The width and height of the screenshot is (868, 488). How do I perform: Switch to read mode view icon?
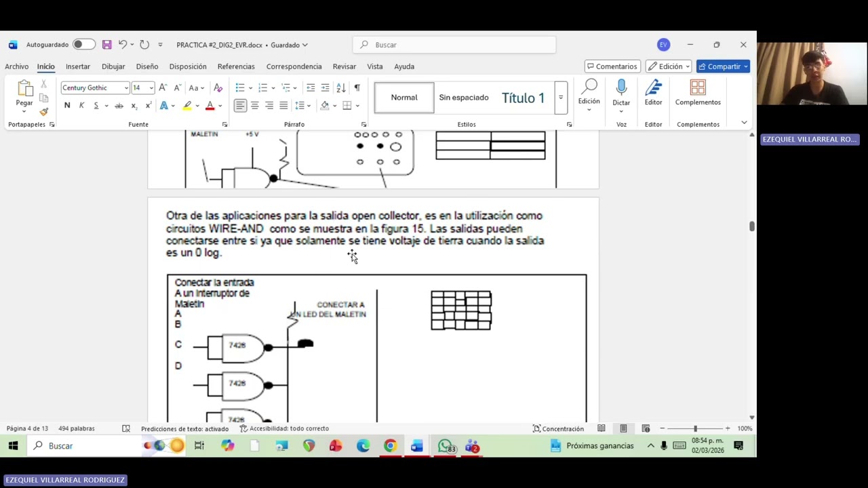[x=601, y=428]
